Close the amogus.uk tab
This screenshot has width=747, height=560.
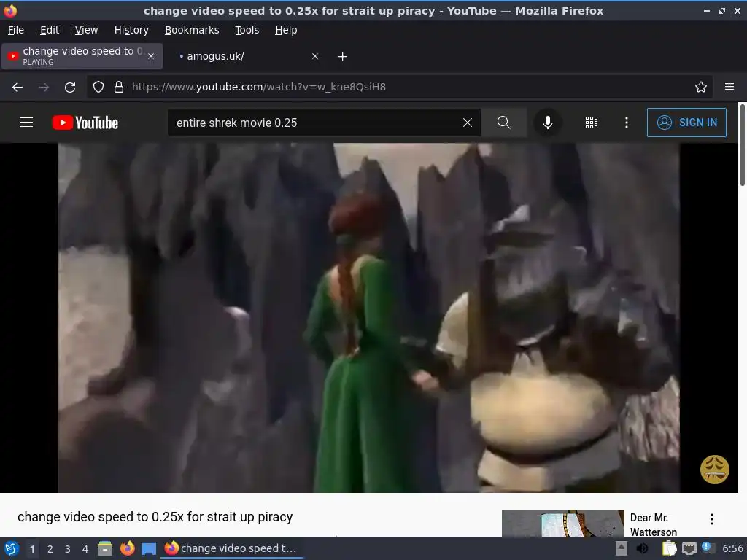pyautogui.click(x=315, y=56)
